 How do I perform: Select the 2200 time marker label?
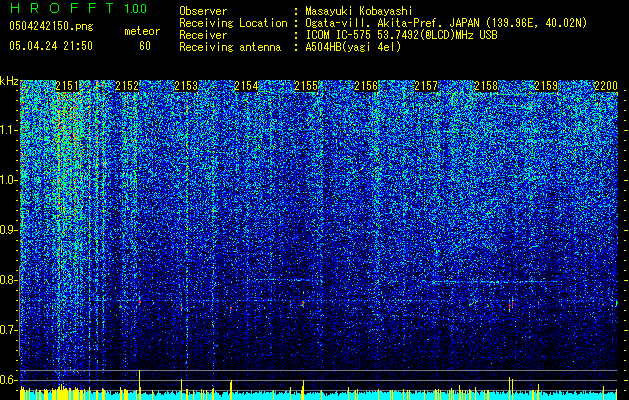click(606, 86)
